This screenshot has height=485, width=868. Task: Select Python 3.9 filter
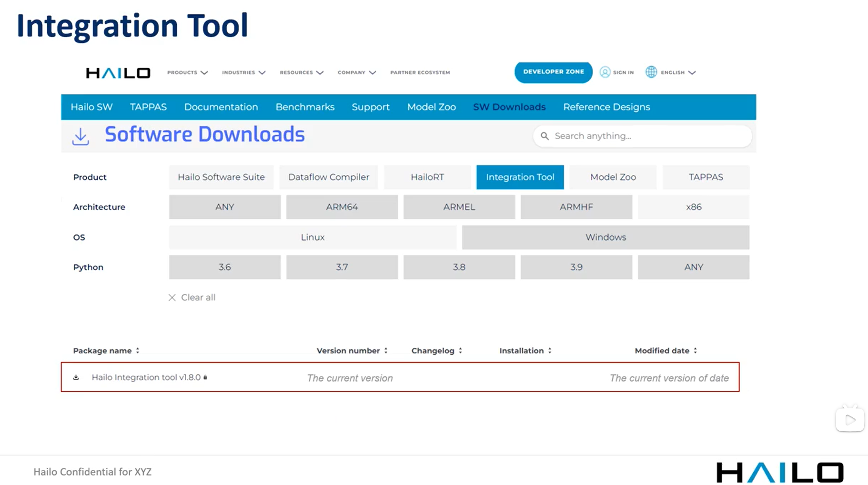(x=576, y=267)
